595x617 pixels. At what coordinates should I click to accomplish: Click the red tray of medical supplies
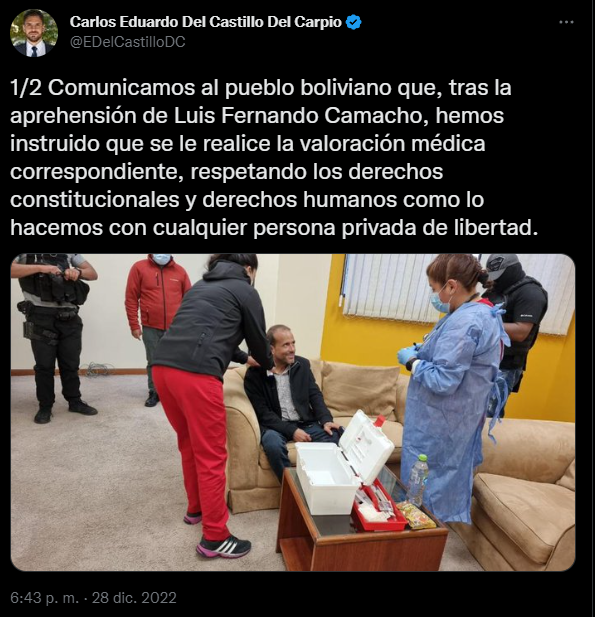click(378, 508)
